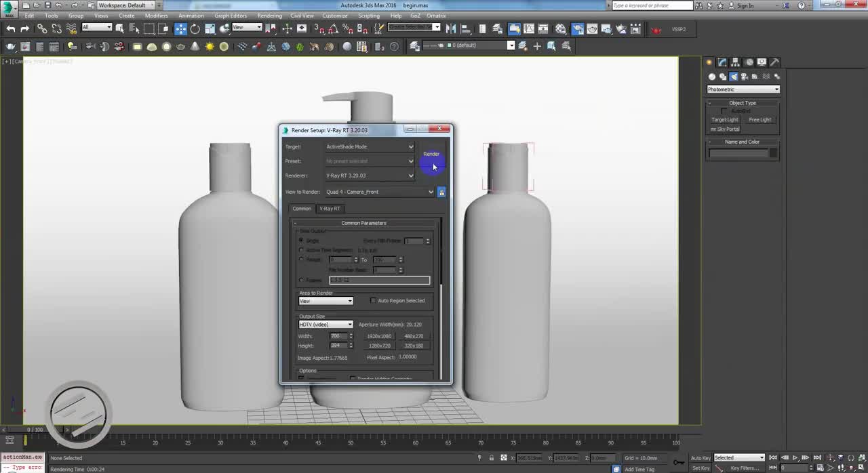Open the Rendered Frame Window
Image resolution: width=868 pixels, height=473 pixels.
click(x=593, y=29)
